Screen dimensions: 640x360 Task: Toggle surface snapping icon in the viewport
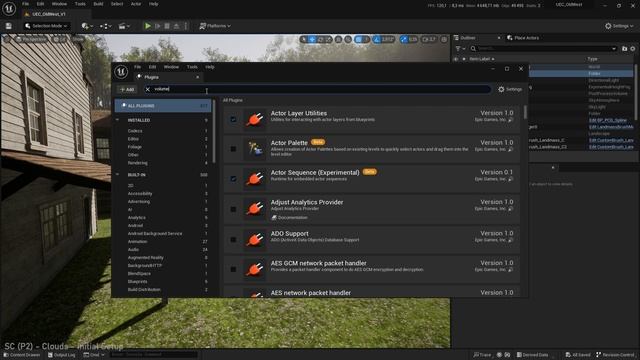(348, 39)
